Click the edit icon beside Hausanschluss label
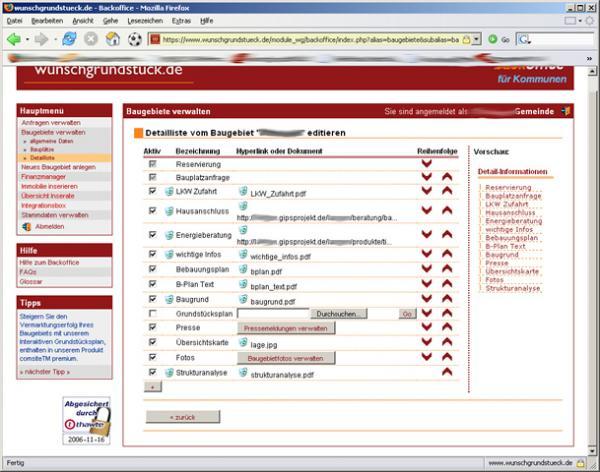Screen dimensions: 600x472 point(169,211)
